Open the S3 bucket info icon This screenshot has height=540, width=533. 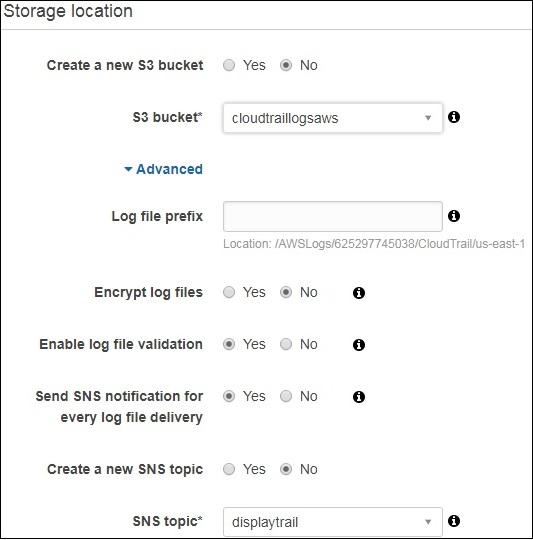tap(454, 117)
